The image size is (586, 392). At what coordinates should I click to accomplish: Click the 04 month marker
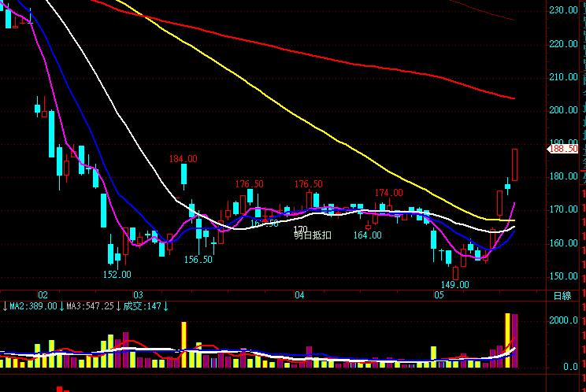pyautogui.click(x=299, y=295)
